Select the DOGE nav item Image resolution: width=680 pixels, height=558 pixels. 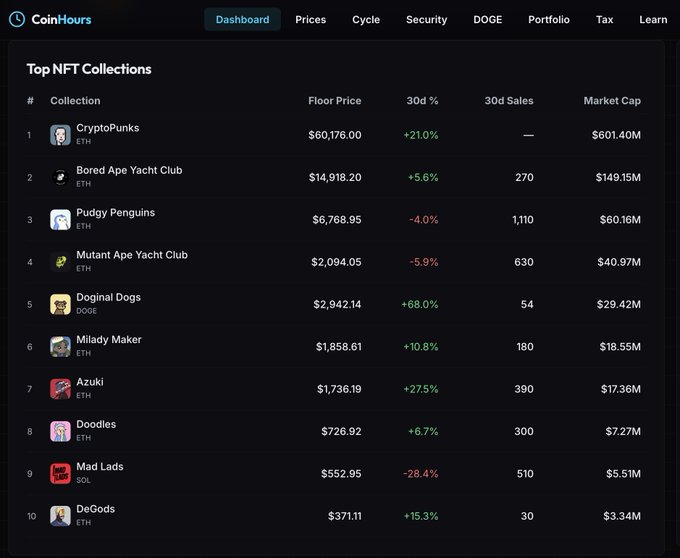[488, 20]
